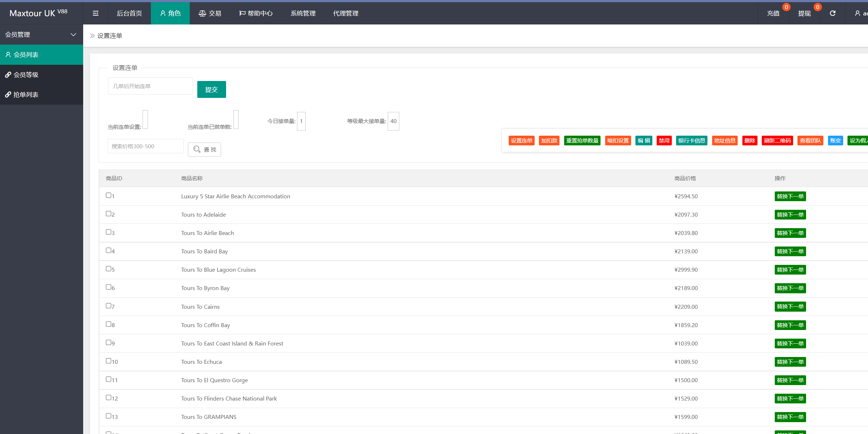868x434 pixels.
Task: Open the 代理管理 top menu
Action: pos(346,13)
